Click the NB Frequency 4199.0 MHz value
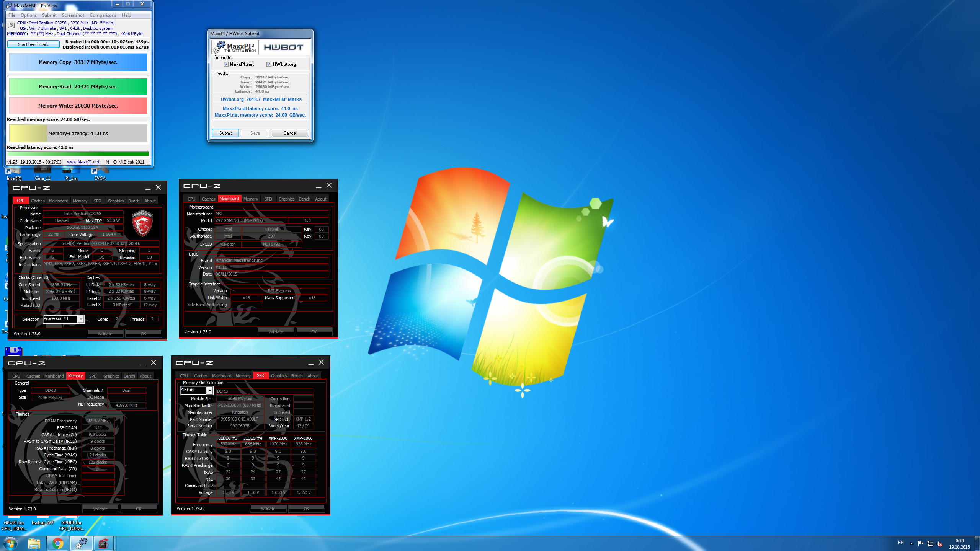980x551 pixels. tap(126, 405)
